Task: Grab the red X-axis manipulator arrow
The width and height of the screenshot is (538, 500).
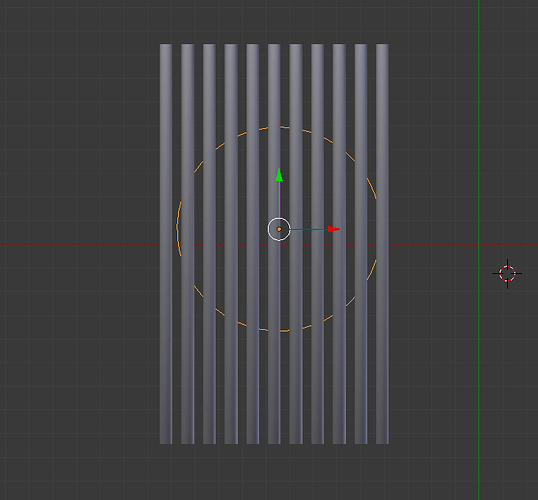Action: coord(333,229)
